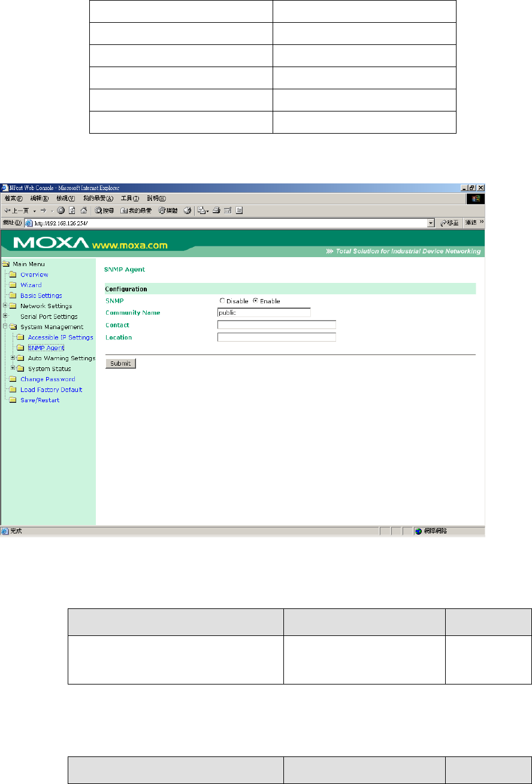This screenshot has width=532, height=784.
Task: Open the Change Password link
Action: [48, 379]
